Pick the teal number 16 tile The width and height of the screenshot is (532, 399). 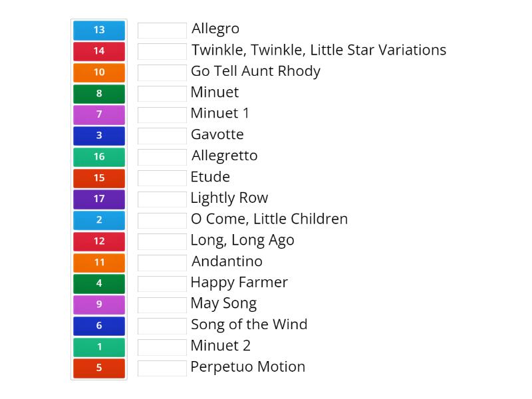(99, 157)
